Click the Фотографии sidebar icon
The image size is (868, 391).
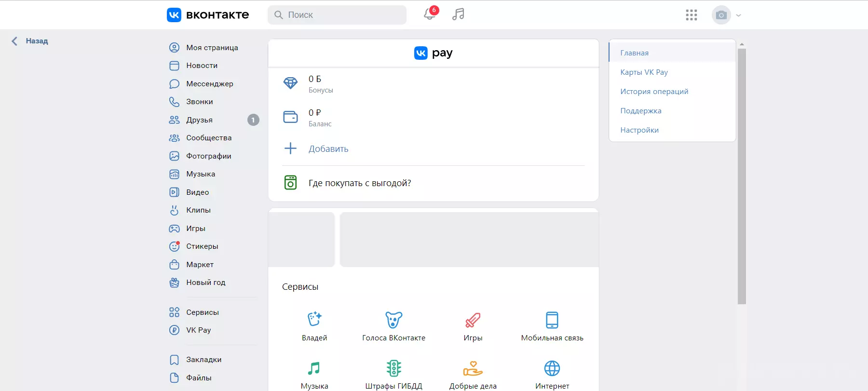point(174,156)
